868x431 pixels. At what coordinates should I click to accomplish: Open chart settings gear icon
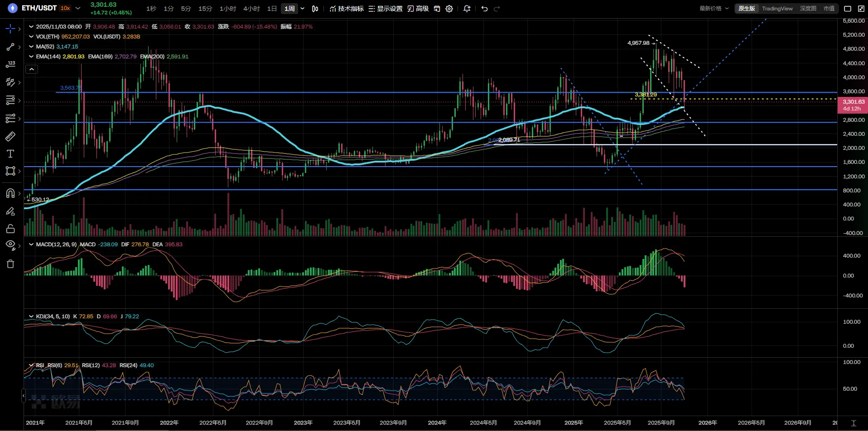[x=449, y=9]
